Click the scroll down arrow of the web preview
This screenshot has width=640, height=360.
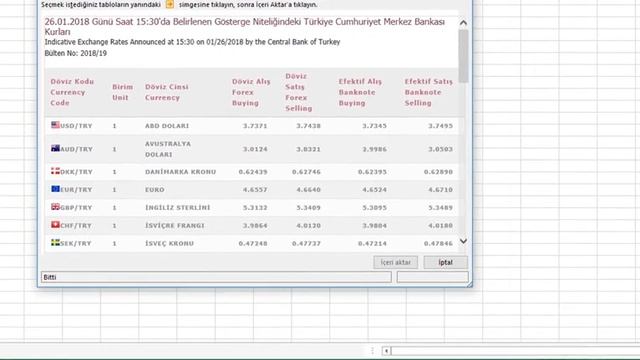pos(463,241)
